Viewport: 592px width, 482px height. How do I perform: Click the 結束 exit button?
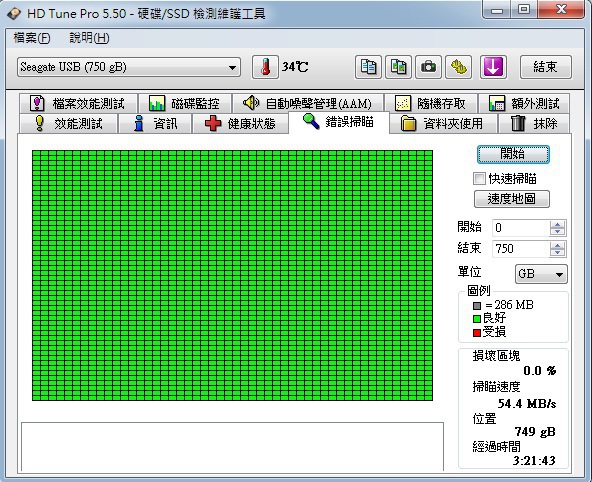(546, 67)
